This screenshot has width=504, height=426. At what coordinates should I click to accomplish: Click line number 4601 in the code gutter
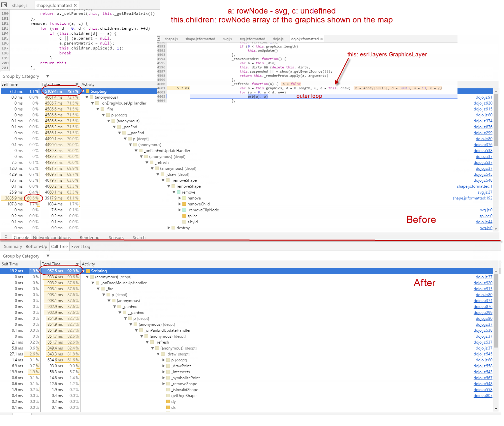pyautogui.click(x=161, y=88)
